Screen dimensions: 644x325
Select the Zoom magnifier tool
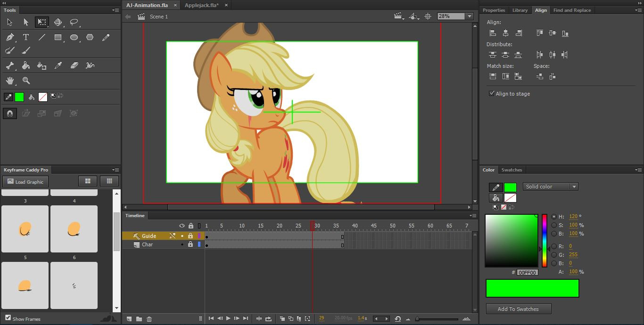point(26,81)
